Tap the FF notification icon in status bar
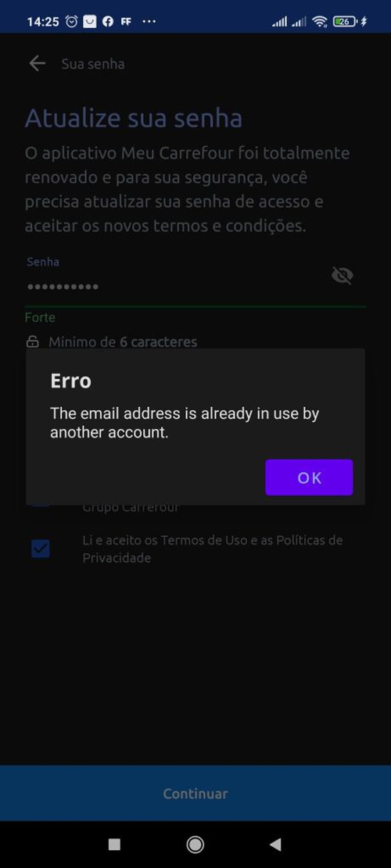The image size is (391, 868). coord(126,22)
